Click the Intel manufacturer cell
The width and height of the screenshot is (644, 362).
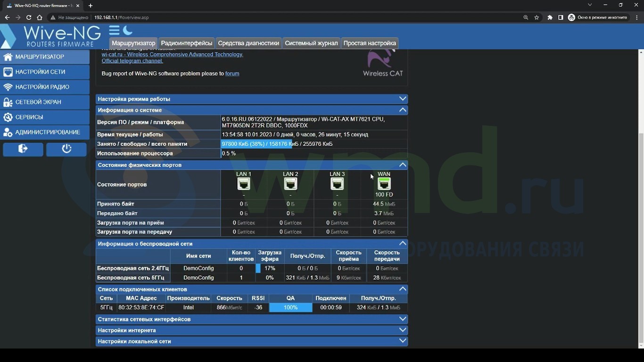click(189, 307)
